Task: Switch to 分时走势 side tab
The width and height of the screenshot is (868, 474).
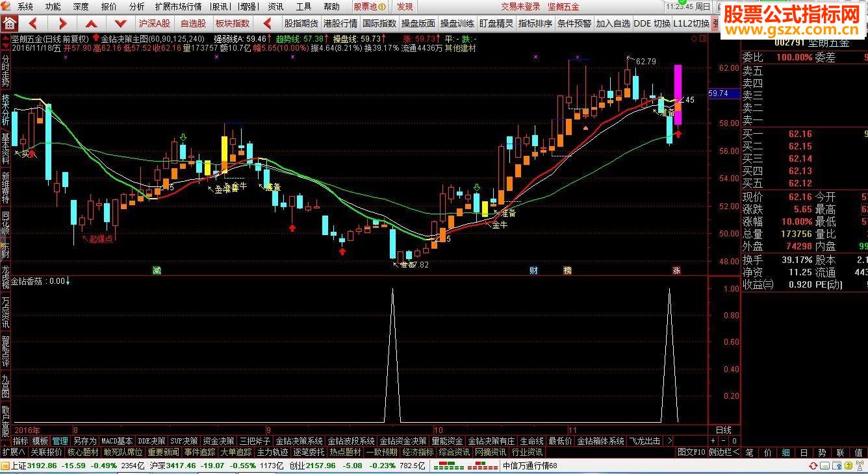Action: (x=6, y=70)
